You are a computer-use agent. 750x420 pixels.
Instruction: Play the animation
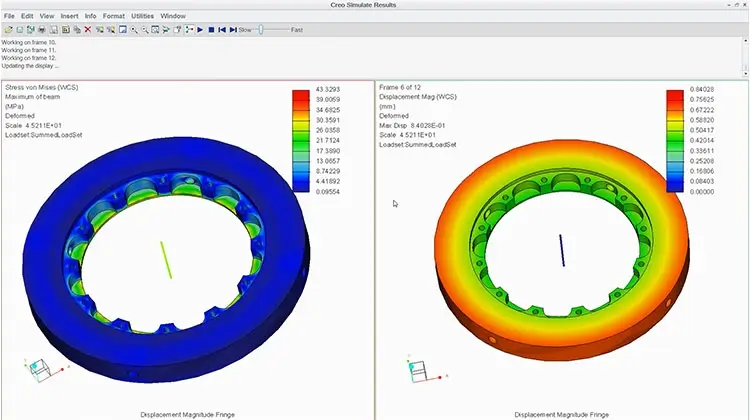tap(200, 30)
